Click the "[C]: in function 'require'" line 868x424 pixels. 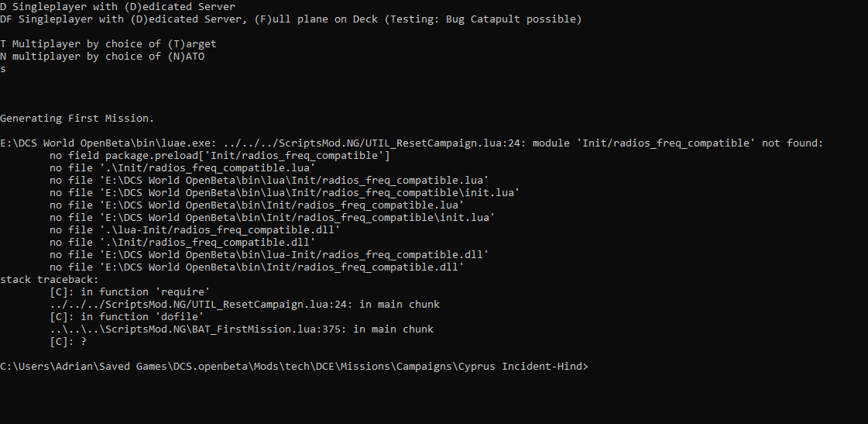tap(130, 291)
